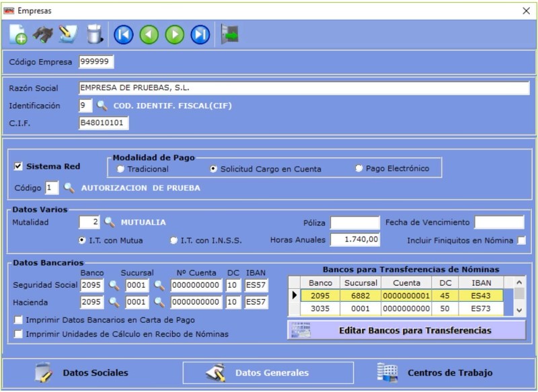This screenshot has width=538, height=392.
Task: Click Cuenta cell 0000000001
Action: tap(406, 296)
